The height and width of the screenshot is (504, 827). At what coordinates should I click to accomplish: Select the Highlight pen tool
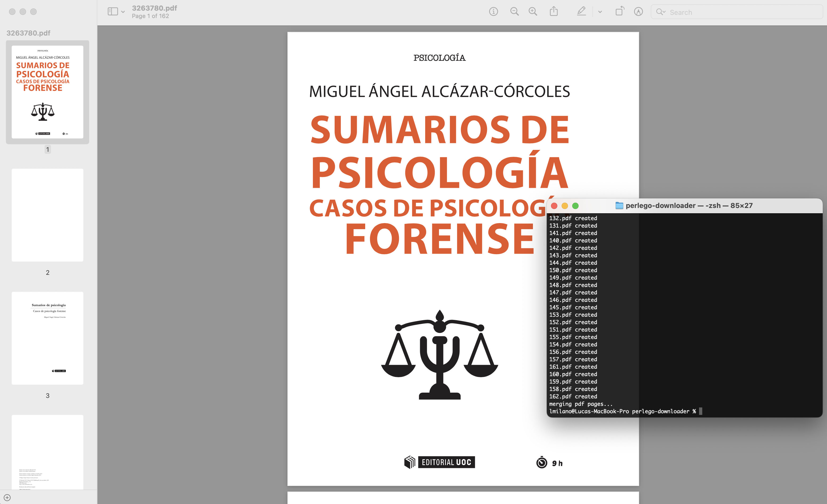click(x=581, y=12)
